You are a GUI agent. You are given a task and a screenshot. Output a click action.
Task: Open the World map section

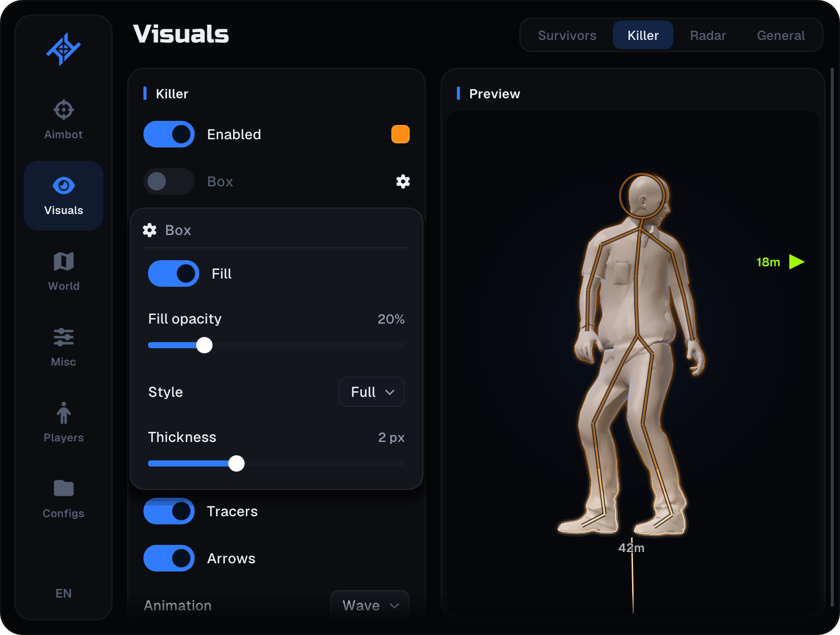coord(64,271)
